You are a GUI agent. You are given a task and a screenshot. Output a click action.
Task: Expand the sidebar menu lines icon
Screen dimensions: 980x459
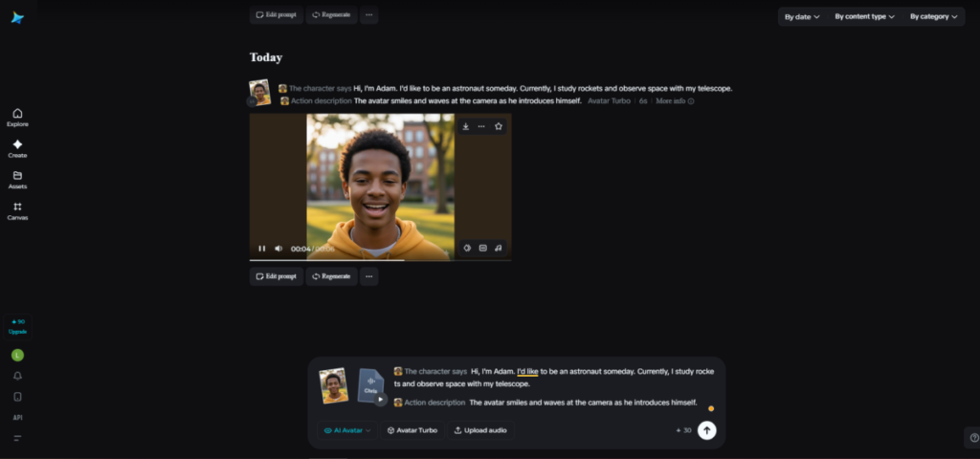tap(17, 438)
